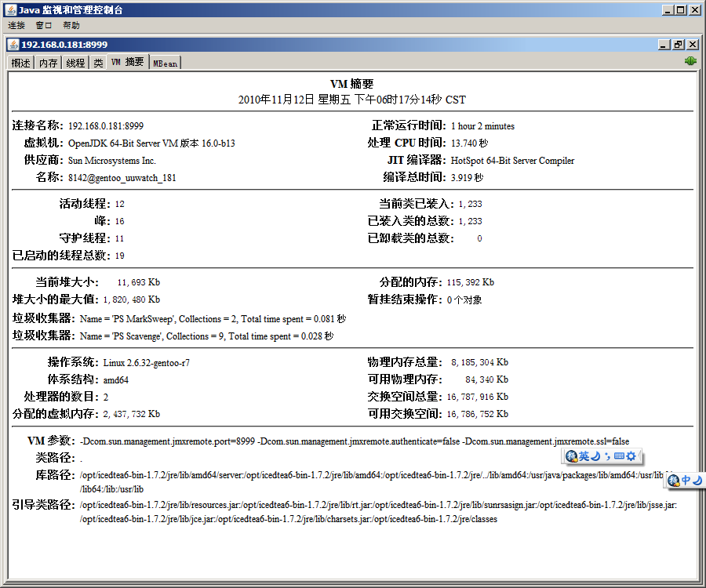Open the 连接 menu
The image size is (706, 588).
pos(16,26)
